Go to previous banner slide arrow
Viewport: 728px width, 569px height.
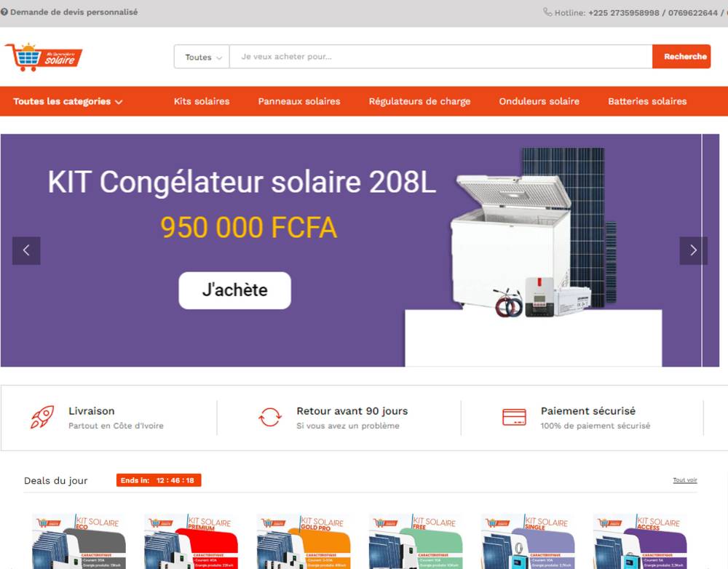point(26,250)
